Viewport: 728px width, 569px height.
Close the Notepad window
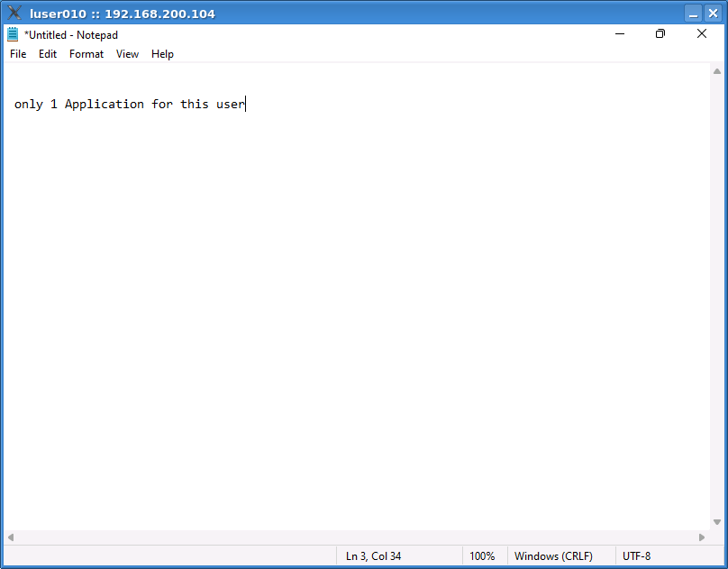point(702,34)
